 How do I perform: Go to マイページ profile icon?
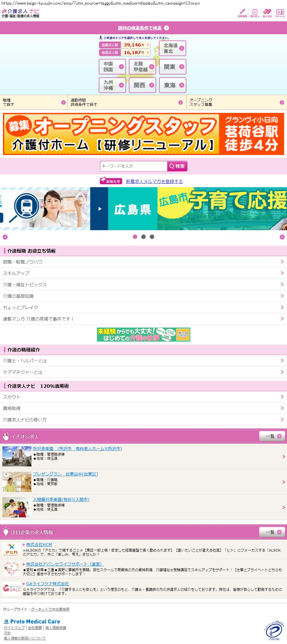pyautogui.click(x=280, y=13)
